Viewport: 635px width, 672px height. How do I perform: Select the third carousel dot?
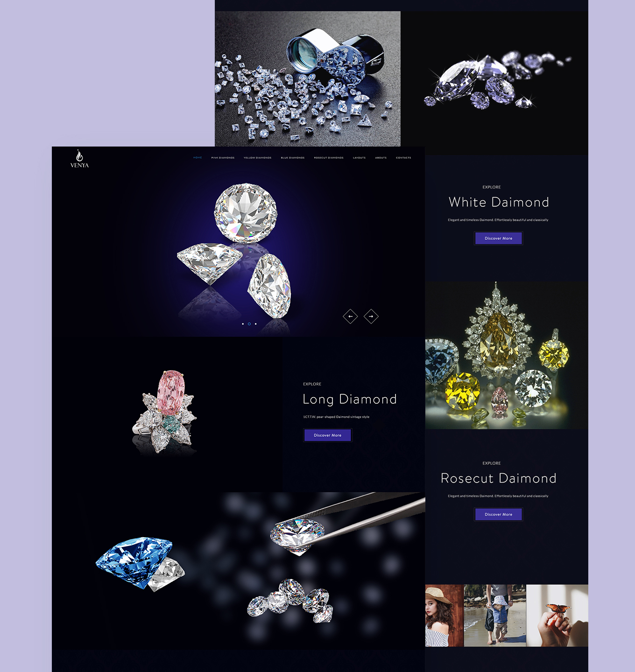(256, 324)
